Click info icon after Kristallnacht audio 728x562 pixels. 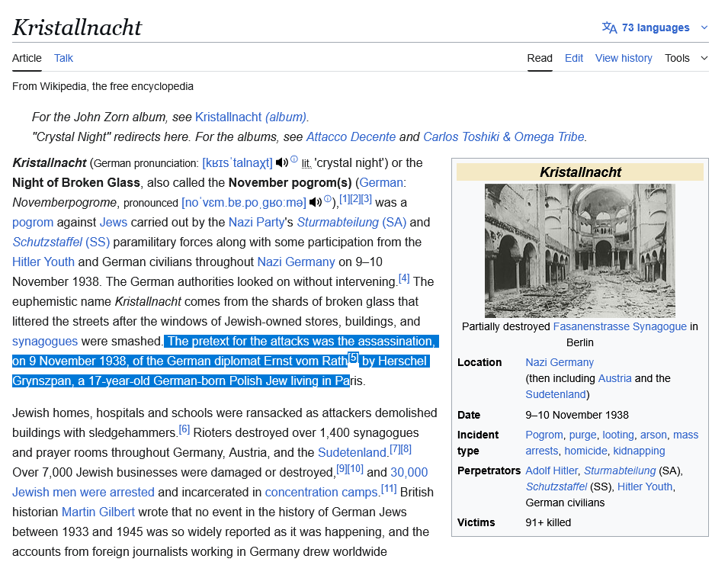pyautogui.click(x=294, y=159)
